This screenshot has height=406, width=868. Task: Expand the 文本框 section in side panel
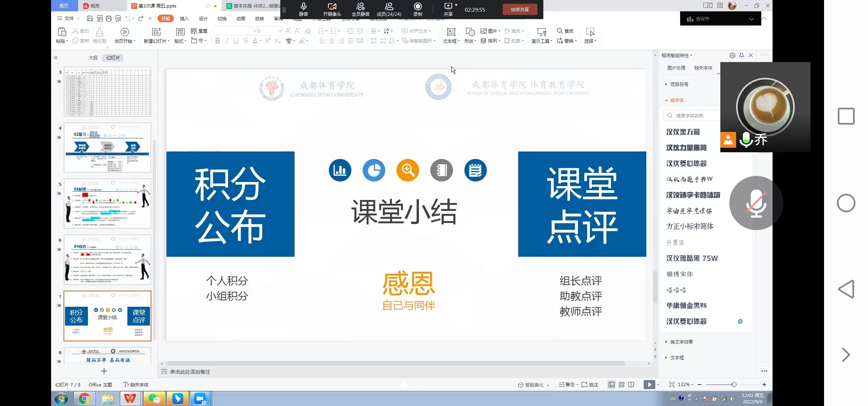pos(675,358)
